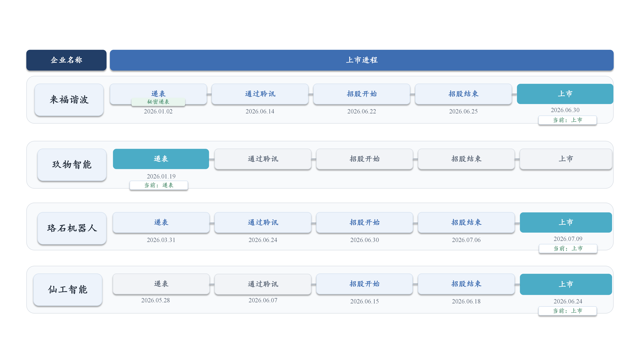Click 招股结束 step in 玖物智能 row
The height and width of the screenshot is (362, 644).
click(466, 159)
